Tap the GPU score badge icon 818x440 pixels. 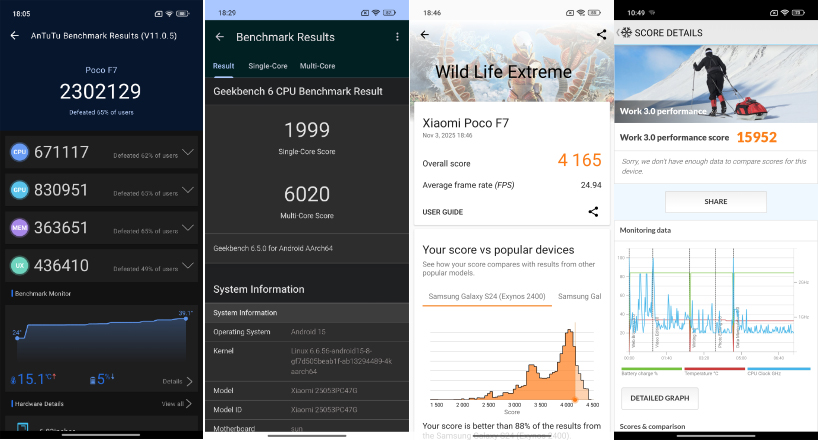(x=19, y=190)
